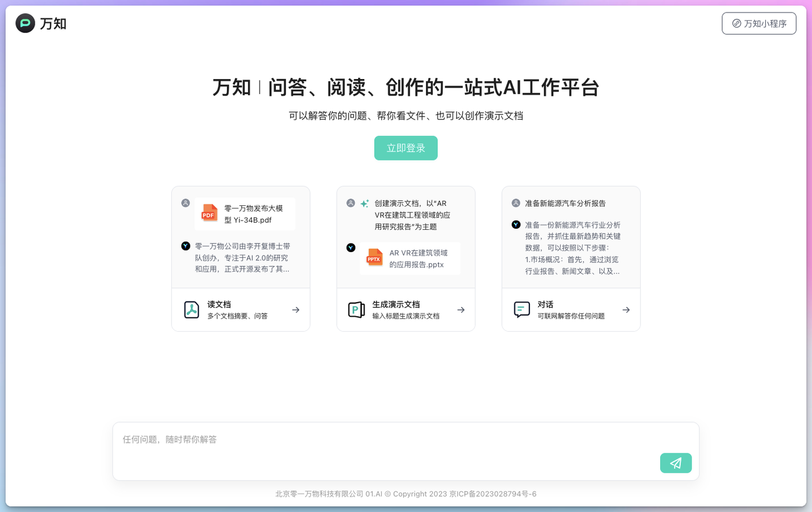Click the 生成演示文档 presentation icon
Screen dimensions: 812x512
(x=357, y=310)
